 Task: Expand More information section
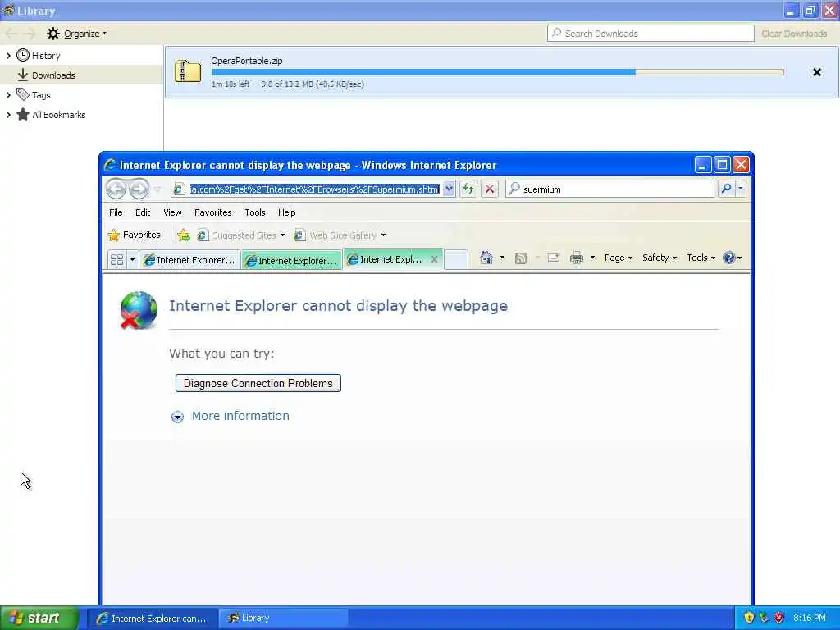pyautogui.click(x=231, y=416)
